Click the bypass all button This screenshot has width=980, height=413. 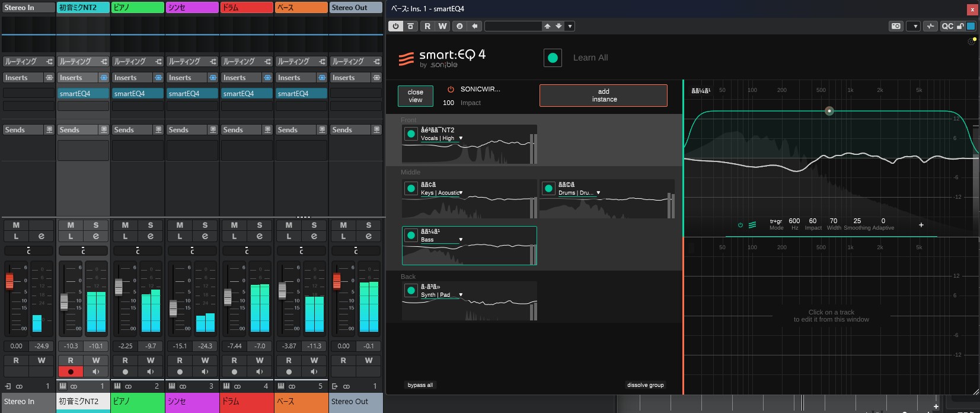pyautogui.click(x=420, y=385)
